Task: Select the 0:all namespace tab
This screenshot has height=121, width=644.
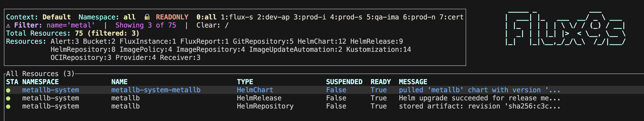Action: tap(206, 17)
